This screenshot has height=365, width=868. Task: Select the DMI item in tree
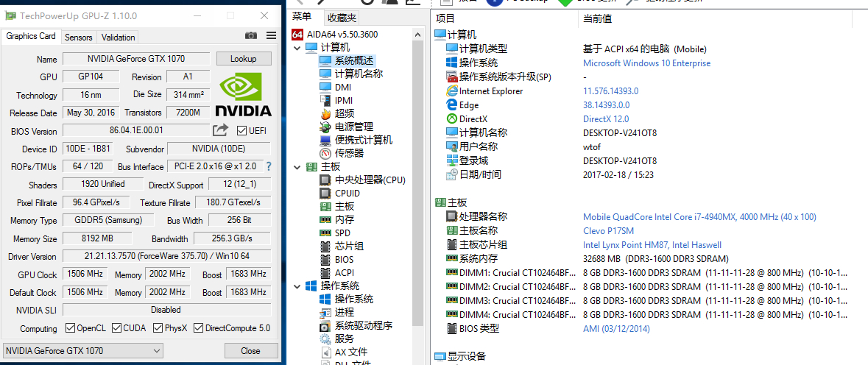pyautogui.click(x=342, y=87)
